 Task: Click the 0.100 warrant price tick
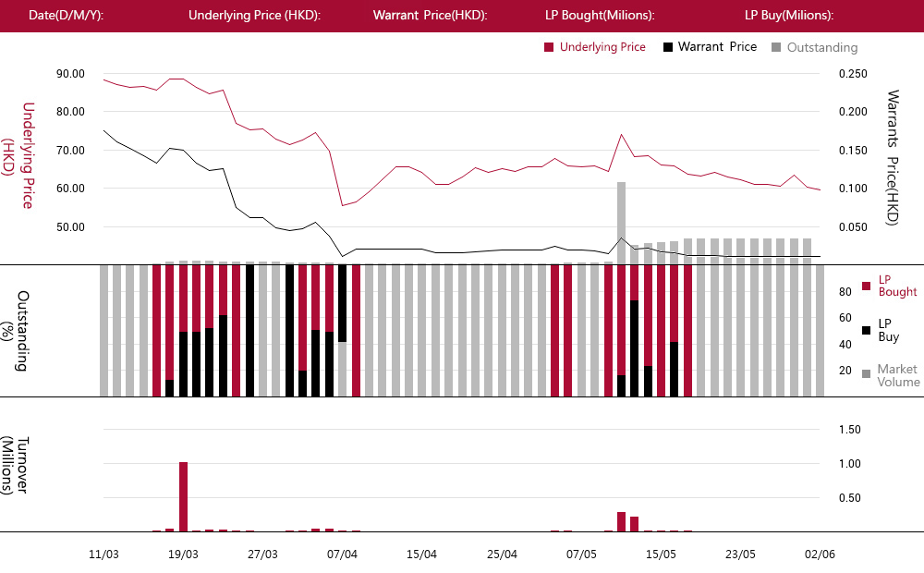point(853,189)
